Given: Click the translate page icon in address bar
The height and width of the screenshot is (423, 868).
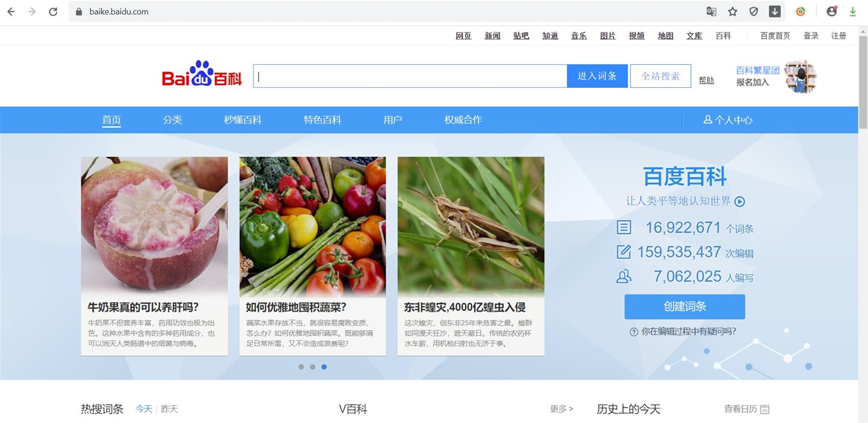Looking at the screenshot, I should [711, 11].
